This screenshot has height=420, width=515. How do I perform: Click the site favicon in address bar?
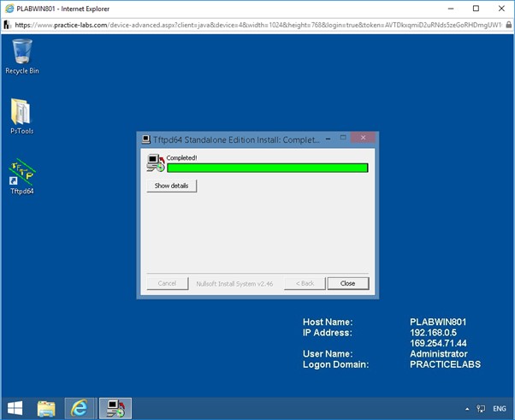tap(7, 25)
